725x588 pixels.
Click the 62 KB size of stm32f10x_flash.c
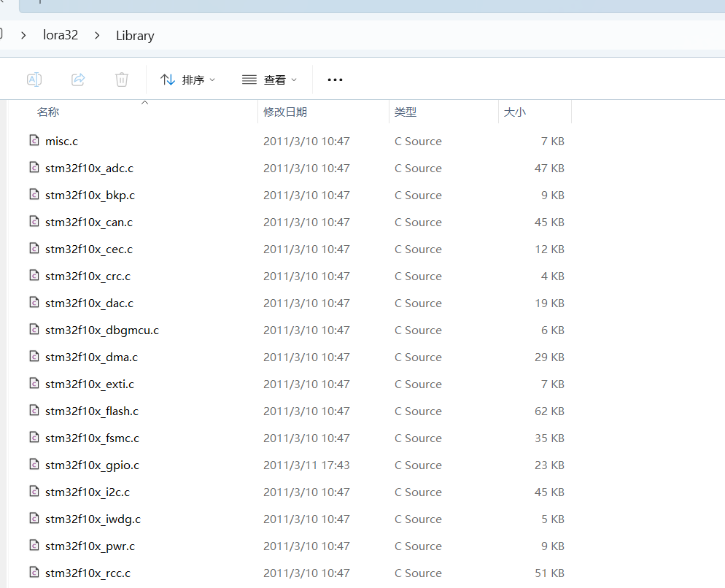549,411
